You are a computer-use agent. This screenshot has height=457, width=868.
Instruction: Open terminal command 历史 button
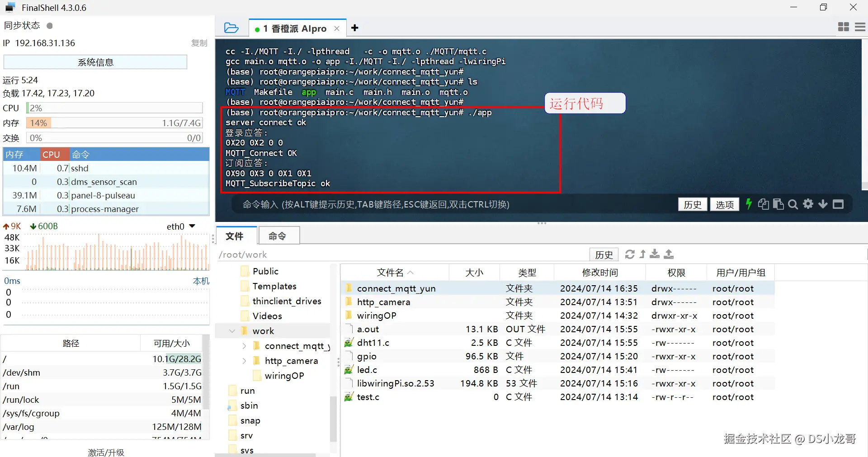point(692,204)
